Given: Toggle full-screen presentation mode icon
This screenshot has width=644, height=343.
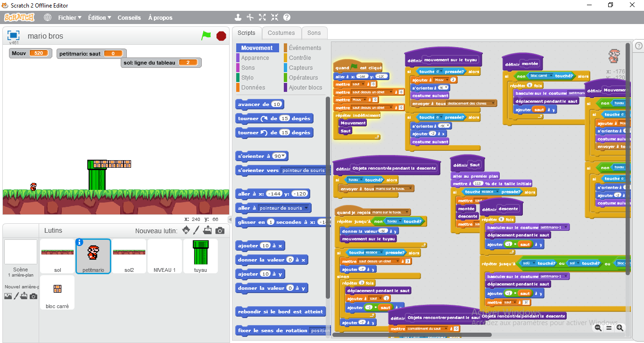Looking at the screenshot, I should coord(13,36).
